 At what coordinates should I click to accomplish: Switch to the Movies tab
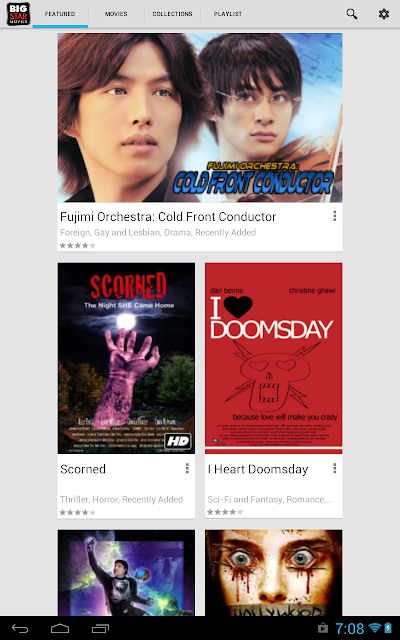[116, 14]
